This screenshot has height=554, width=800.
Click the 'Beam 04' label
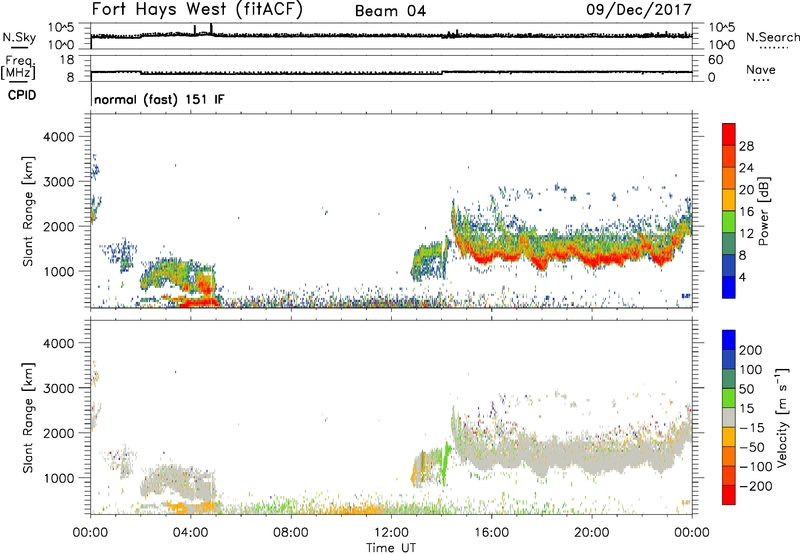(x=390, y=11)
